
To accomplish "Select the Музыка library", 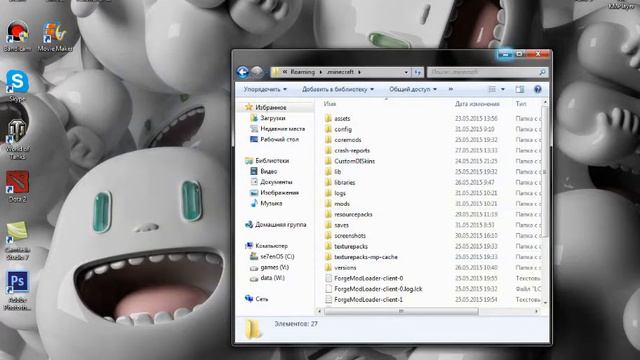I will coord(271,203).
